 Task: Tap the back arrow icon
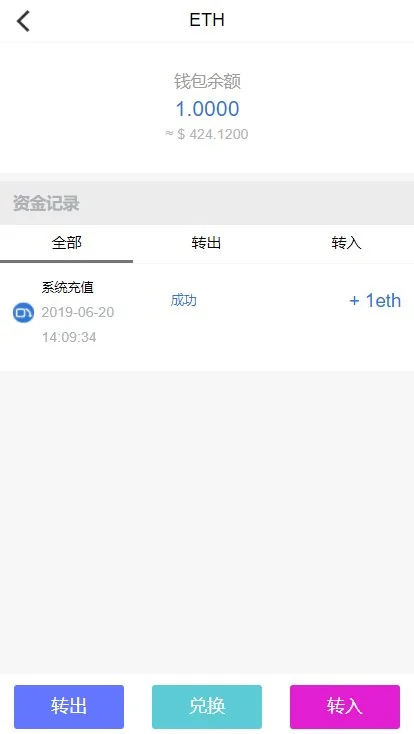[x=23, y=21]
